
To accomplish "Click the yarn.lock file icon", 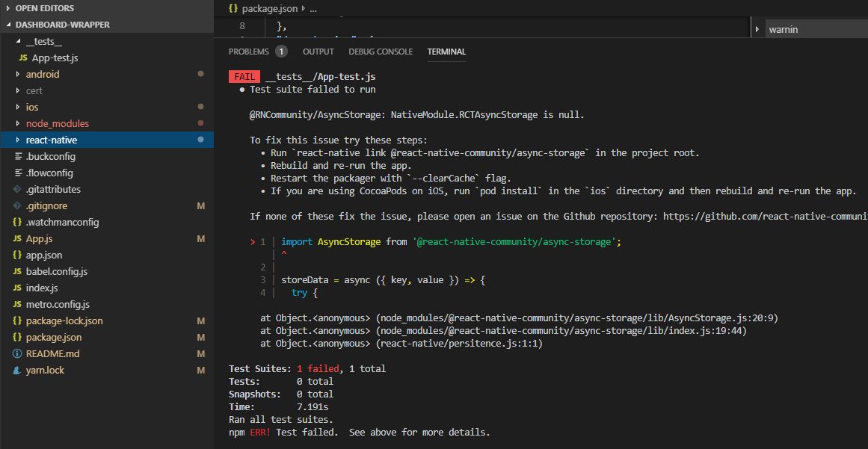I will (17, 371).
